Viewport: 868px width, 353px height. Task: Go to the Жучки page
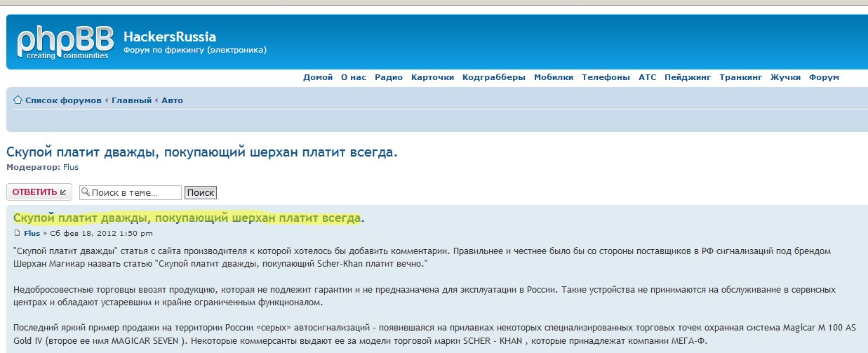tap(785, 77)
